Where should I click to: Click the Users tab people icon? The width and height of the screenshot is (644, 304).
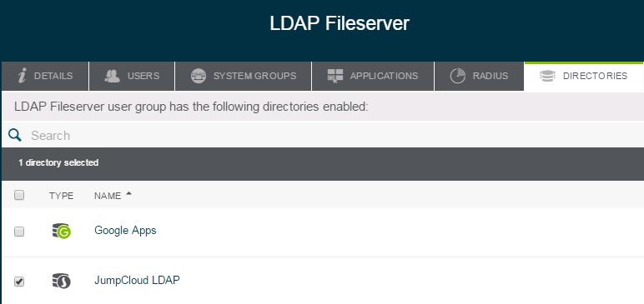(x=111, y=76)
